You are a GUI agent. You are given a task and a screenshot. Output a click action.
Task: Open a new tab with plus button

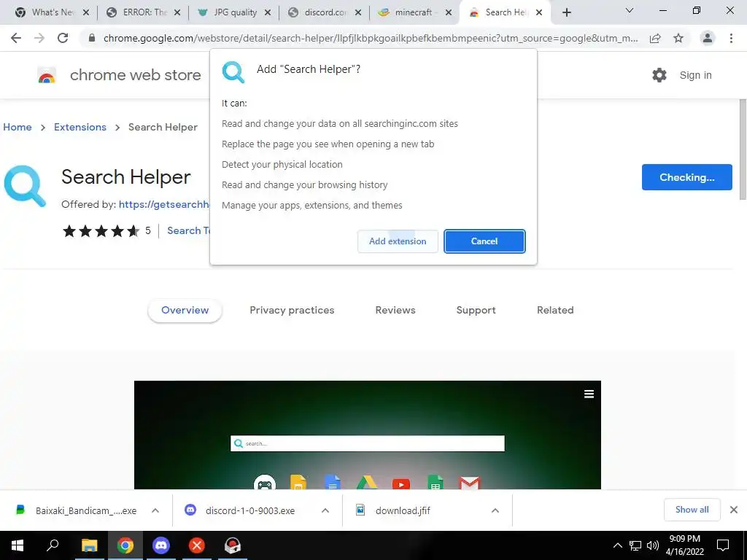click(566, 12)
